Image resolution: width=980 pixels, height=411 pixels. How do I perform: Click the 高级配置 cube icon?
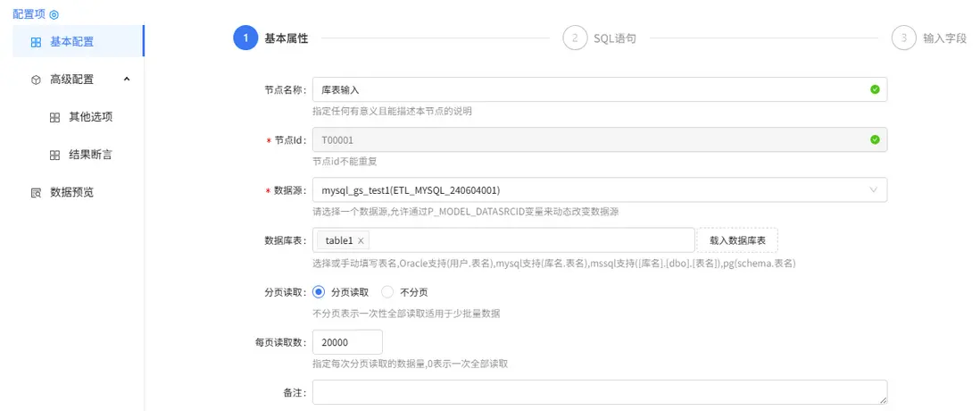(36, 80)
